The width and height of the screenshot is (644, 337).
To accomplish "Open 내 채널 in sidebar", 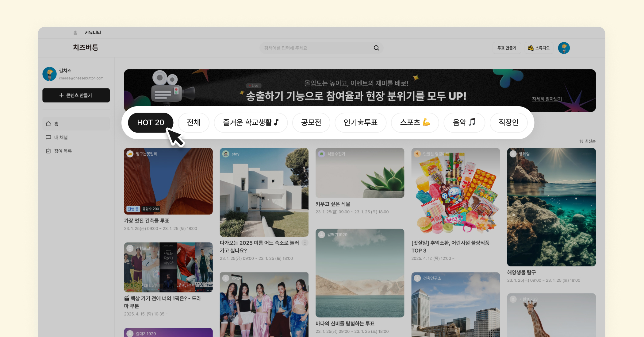I will pyautogui.click(x=61, y=138).
